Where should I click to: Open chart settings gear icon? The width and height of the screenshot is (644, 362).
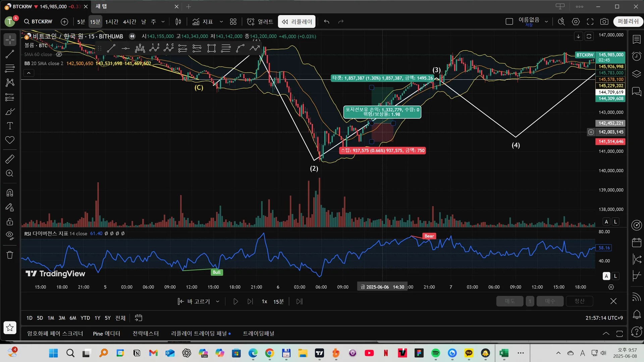coord(576,22)
